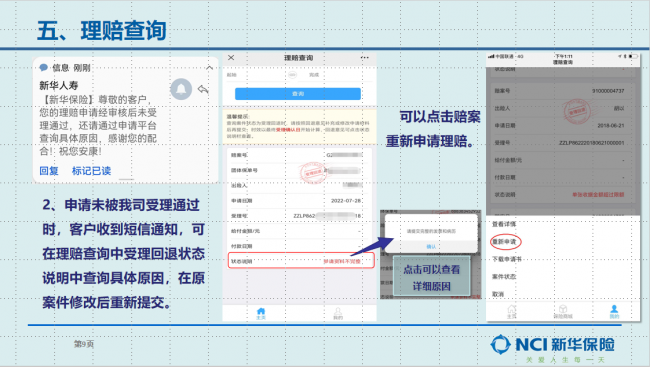The image size is (650, 367).
Task: Collapse the SMS notification with chevron
Action: point(209,68)
